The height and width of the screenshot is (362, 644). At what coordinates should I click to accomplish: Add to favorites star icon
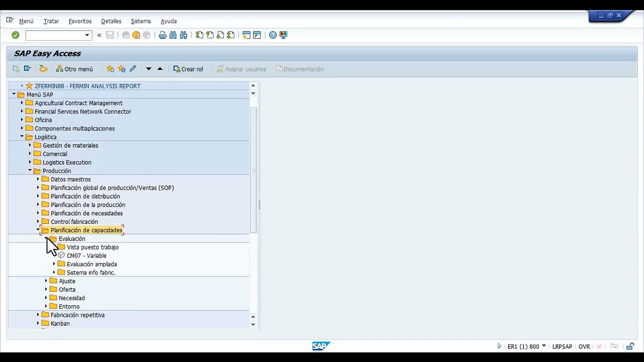pyautogui.click(x=110, y=69)
